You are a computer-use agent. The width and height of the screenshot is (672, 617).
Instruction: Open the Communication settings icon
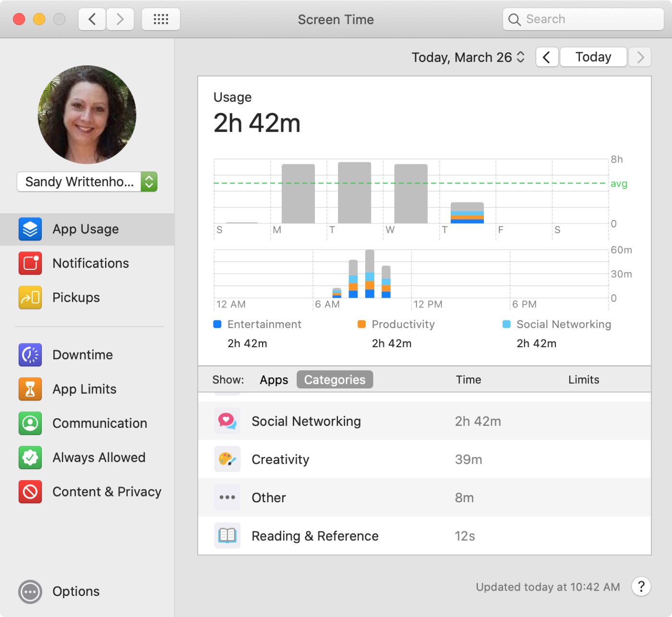30,423
